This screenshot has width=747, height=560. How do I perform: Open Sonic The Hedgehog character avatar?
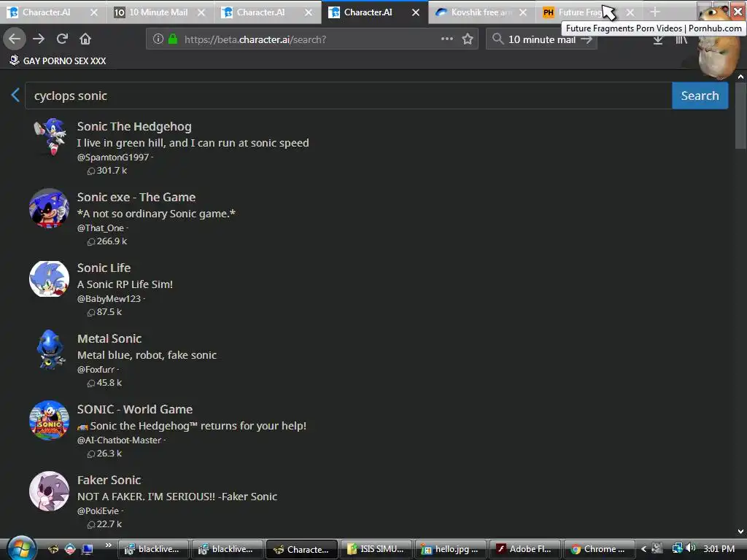click(x=49, y=137)
